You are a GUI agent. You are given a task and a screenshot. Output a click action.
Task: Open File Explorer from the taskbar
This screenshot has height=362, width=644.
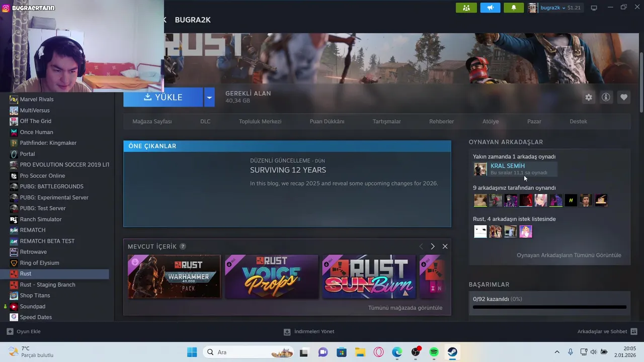tap(360, 352)
